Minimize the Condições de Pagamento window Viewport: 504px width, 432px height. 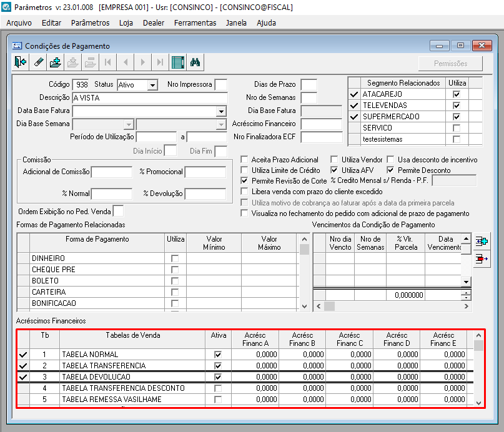pos(440,46)
